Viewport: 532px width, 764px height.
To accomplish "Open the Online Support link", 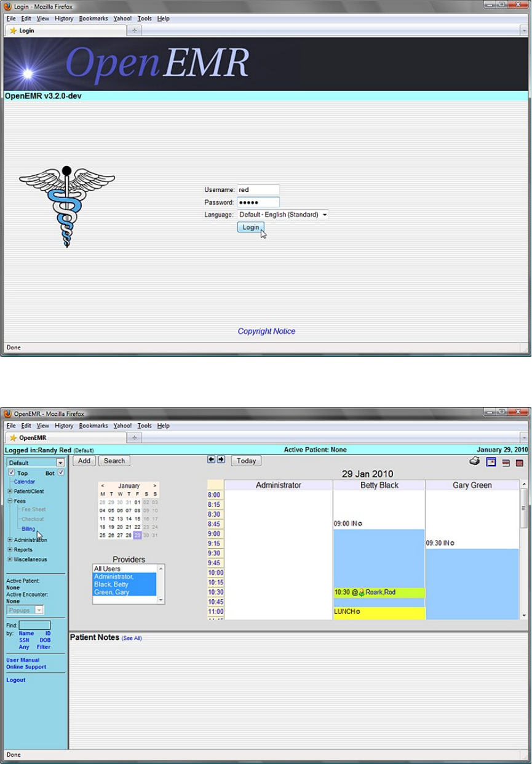I will (x=26, y=667).
